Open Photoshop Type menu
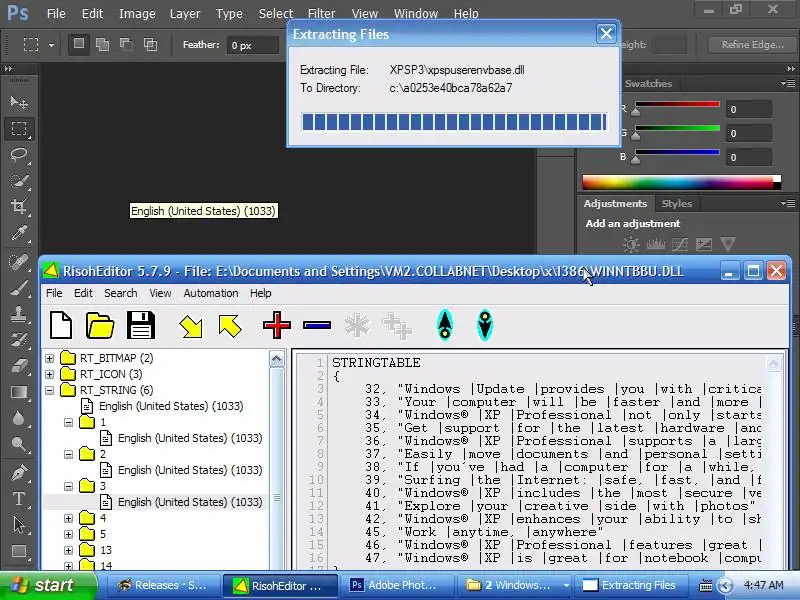The height and width of the screenshot is (600, 800). 229,14
